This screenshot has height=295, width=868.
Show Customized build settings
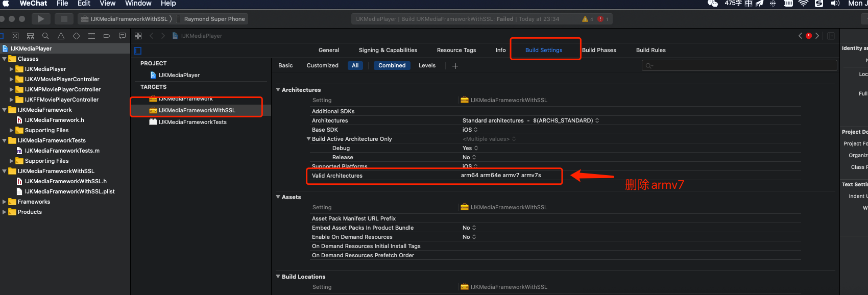pos(323,65)
